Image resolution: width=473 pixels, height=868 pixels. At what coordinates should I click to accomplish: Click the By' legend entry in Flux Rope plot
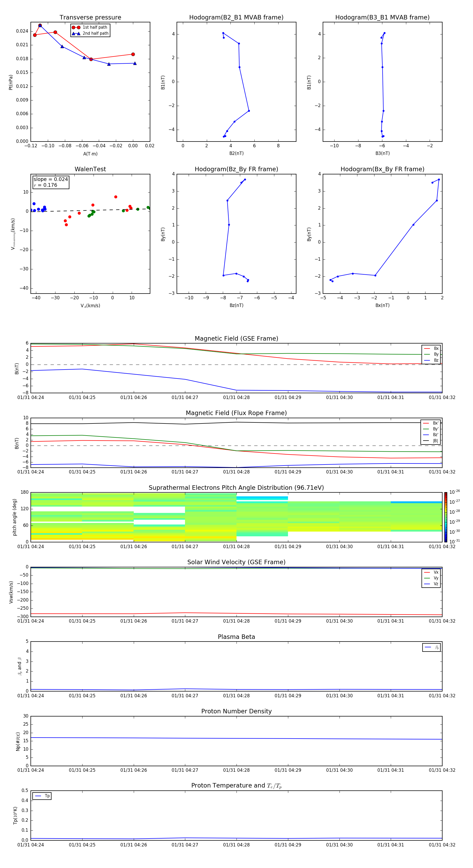pyautogui.click(x=431, y=429)
